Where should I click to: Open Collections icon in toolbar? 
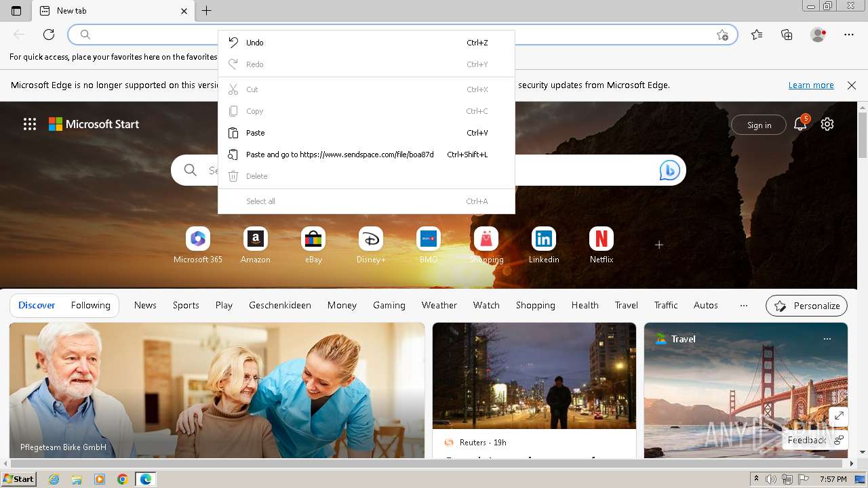(787, 35)
